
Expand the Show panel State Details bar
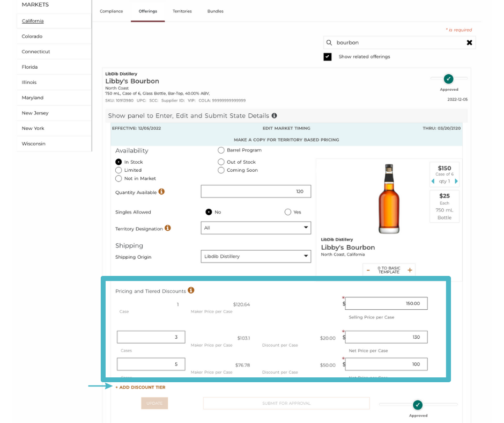click(x=286, y=115)
